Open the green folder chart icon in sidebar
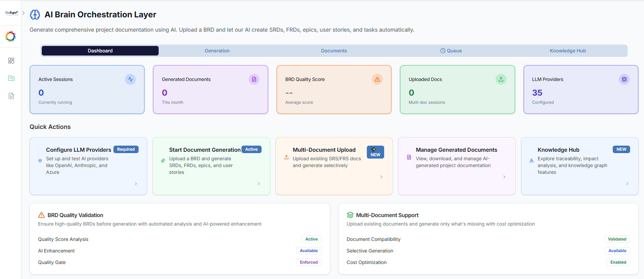The image size is (644, 279). 11,78
